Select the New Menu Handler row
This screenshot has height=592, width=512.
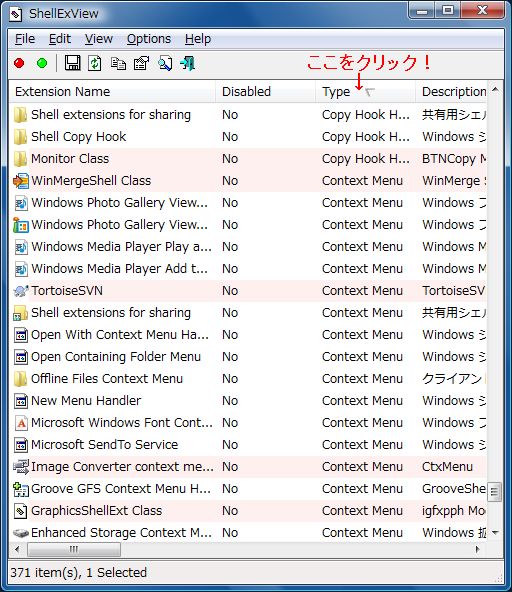coord(248,401)
